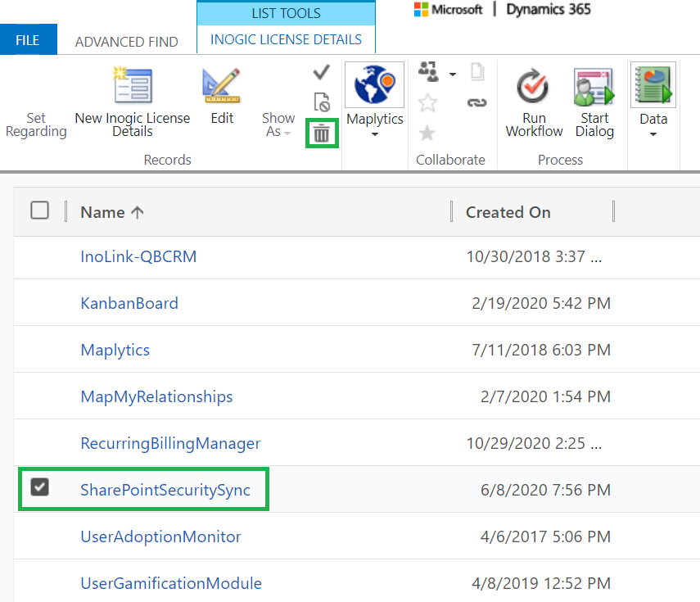Click the date 2/19/2020 5:42 PM
This screenshot has width=700, height=602.
click(x=541, y=303)
